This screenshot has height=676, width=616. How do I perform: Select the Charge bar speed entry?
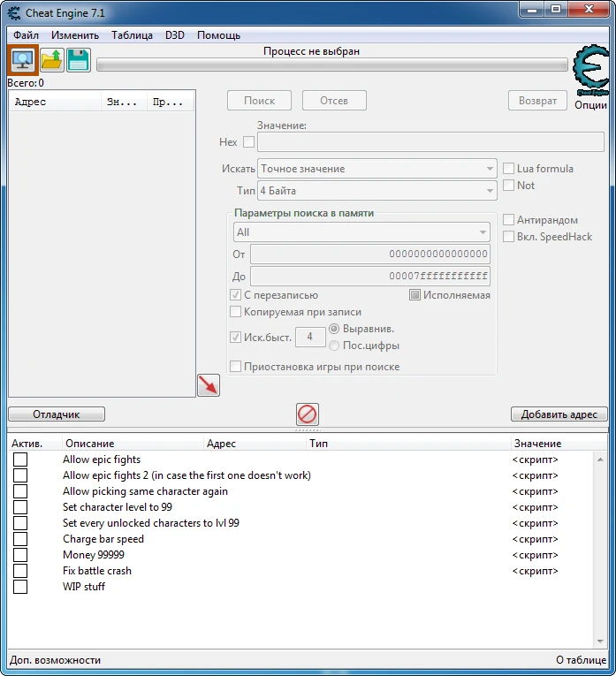[x=103, y=539]
